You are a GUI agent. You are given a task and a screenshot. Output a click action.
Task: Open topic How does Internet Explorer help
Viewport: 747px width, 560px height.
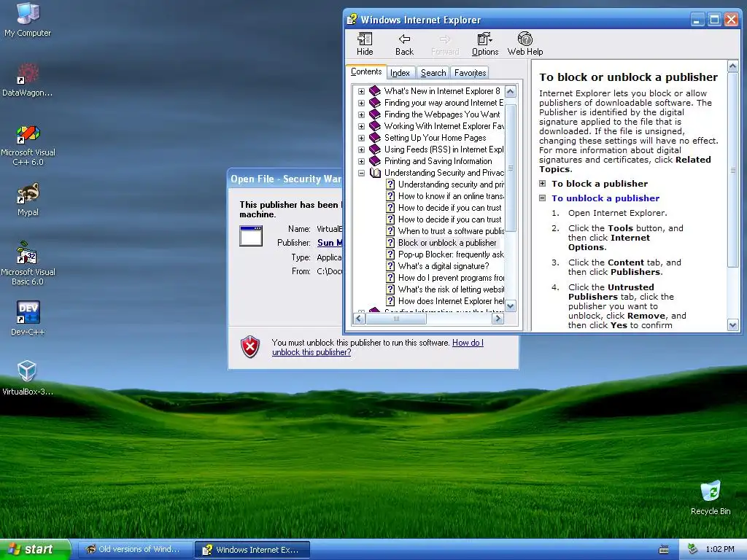pyautogui.click(x=451, y=301)
